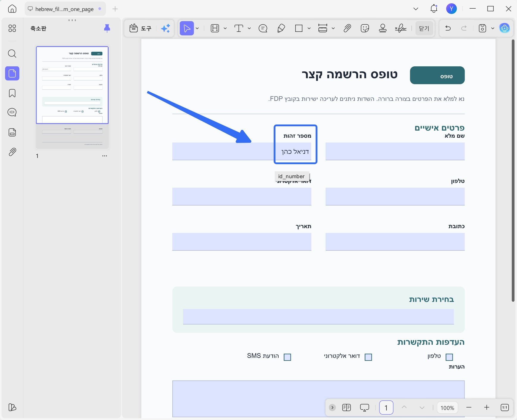Enable the הודעת SMS checkbox
Screen dimensions: 517x420
(x=288, y=357)
